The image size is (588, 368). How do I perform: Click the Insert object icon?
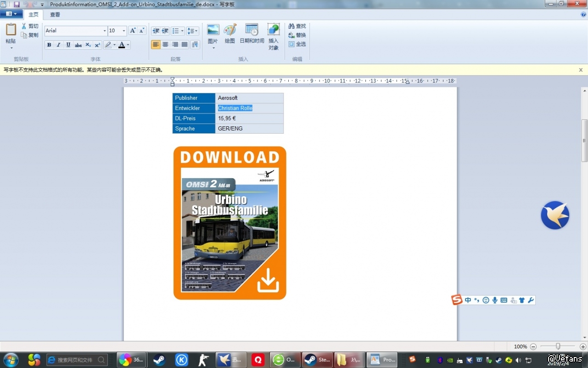point(274,36)
